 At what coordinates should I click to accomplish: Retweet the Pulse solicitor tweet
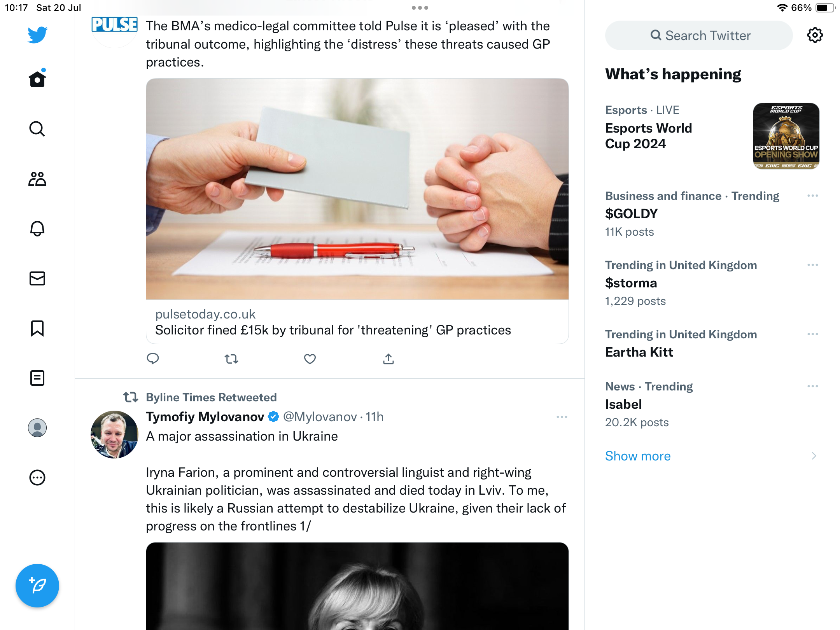(231, 359)
